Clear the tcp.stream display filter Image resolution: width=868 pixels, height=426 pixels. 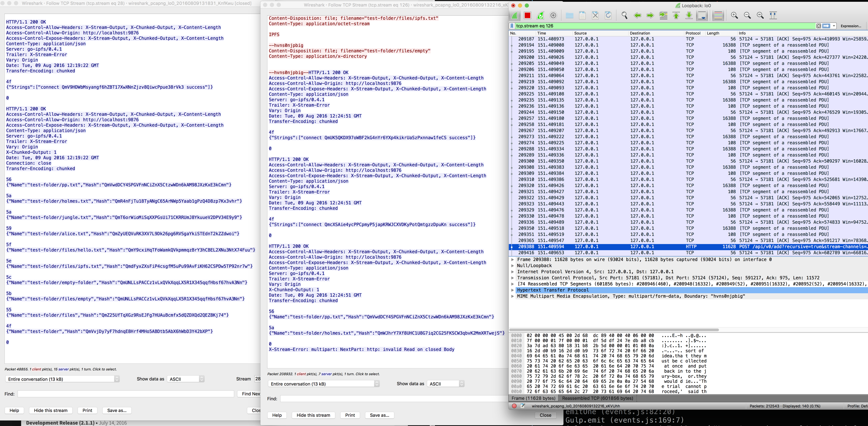click(x=818, y=26)
